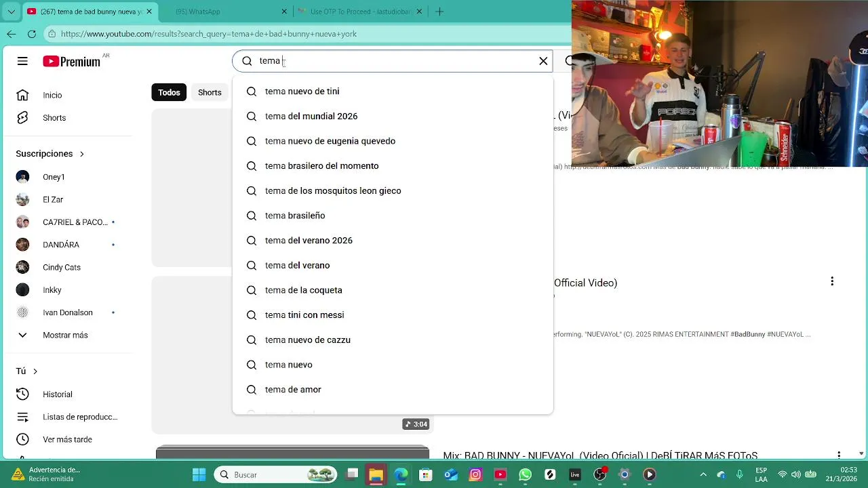
Task: Clear the search box with X
Action: pos(543,61)
